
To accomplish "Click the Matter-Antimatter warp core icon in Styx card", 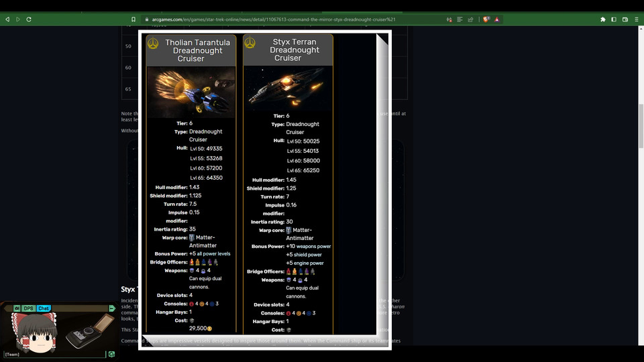I will point(288,230).
